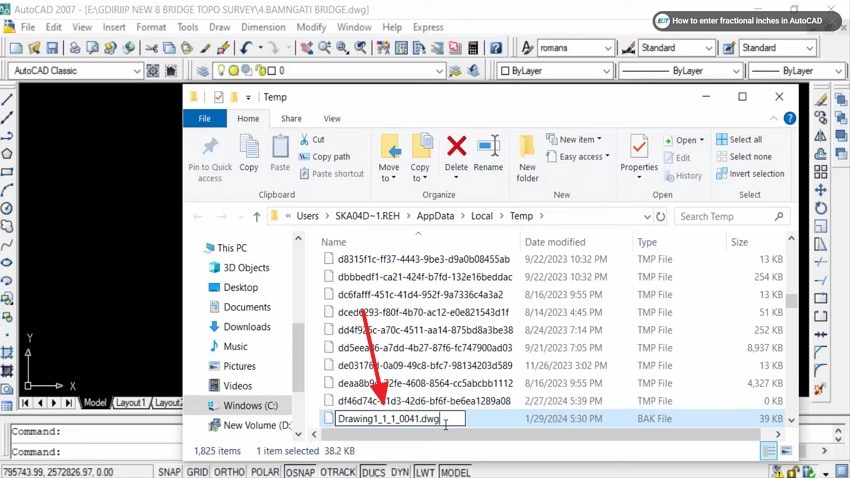Open Layer Properties Manager icon
This screenshot has width=850, height=478.
(202, 71)
